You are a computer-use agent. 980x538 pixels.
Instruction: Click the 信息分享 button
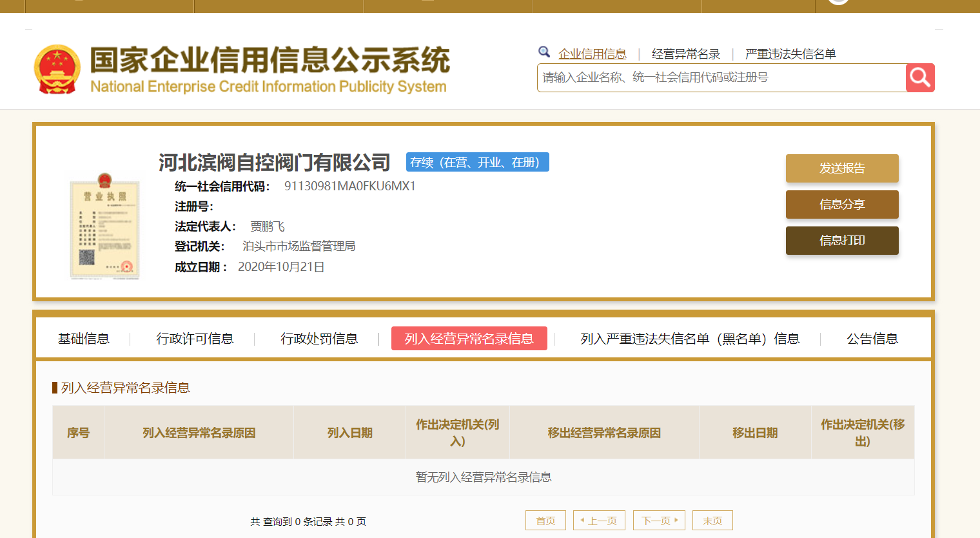coord(841,204)
